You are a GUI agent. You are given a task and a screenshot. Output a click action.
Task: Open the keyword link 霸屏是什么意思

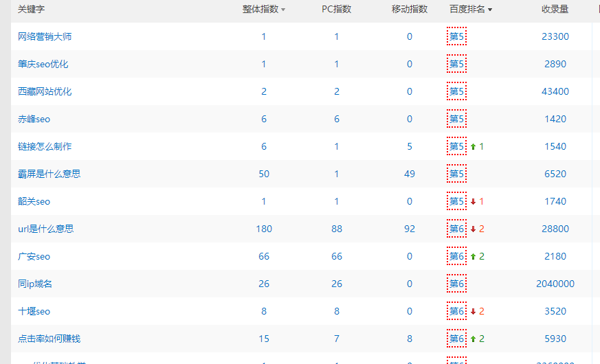coord(49,174)
